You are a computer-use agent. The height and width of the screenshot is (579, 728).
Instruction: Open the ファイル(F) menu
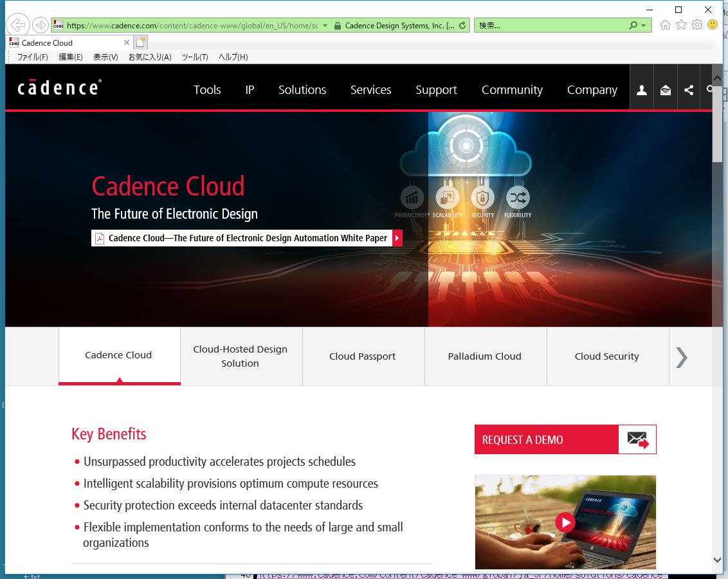click(x=33, y=57)
